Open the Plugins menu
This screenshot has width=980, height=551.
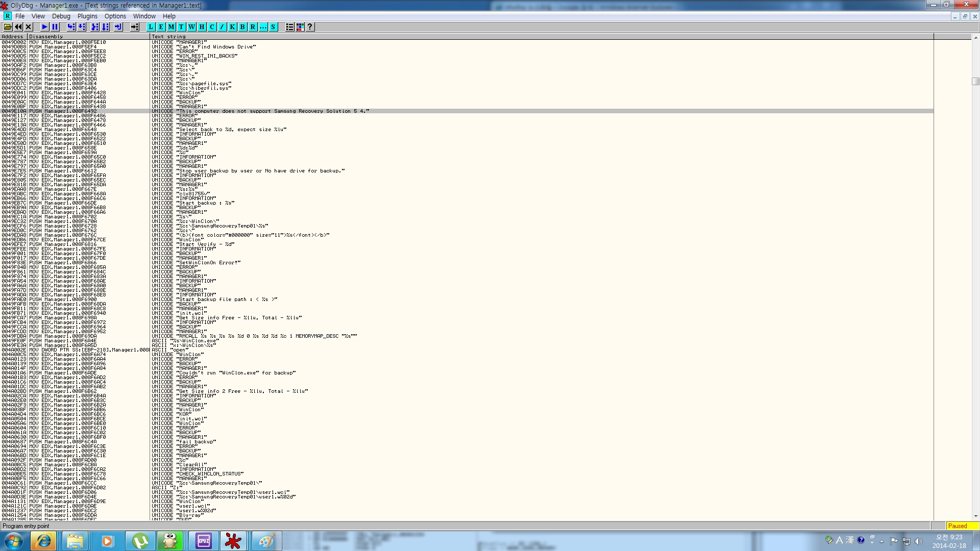(87, 16)
